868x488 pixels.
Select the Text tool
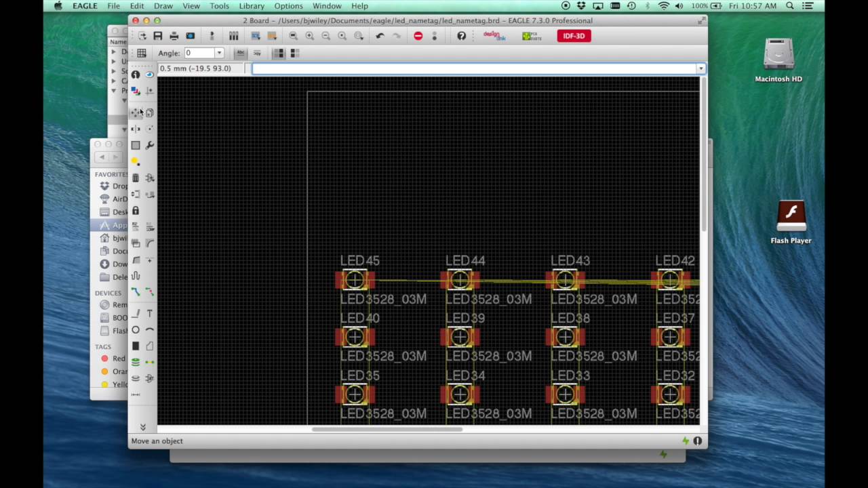coord(150,314)
